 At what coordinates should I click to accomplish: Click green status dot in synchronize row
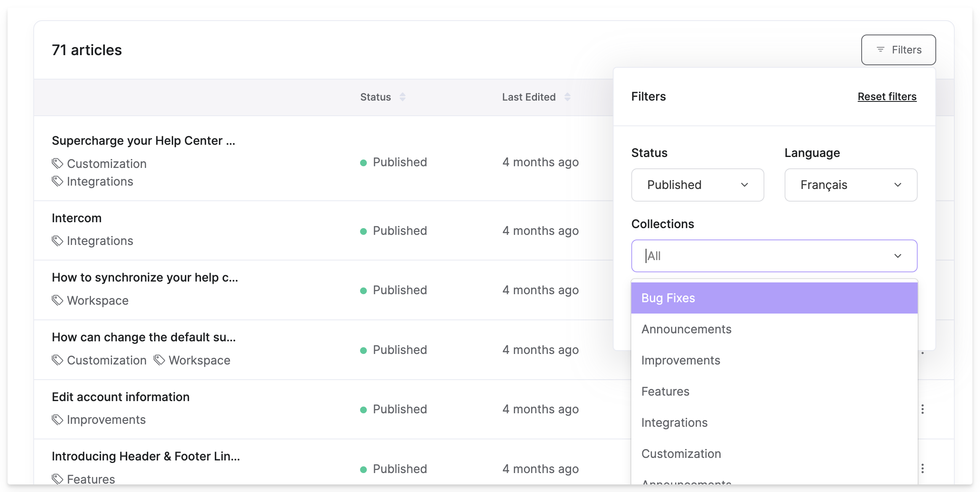pos(363,291)
